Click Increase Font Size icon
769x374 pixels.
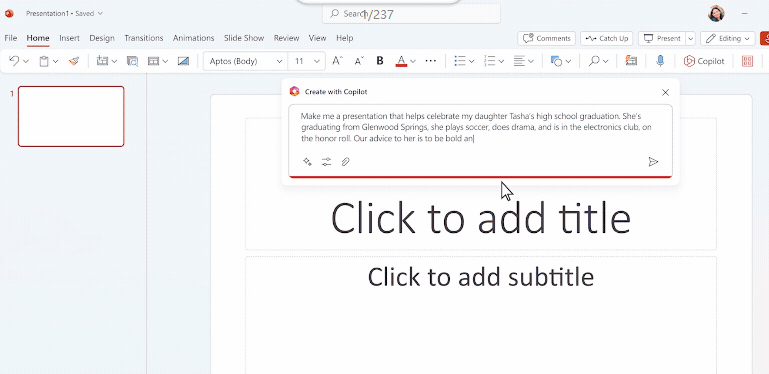pyautogui.click(x=337, y=61)
